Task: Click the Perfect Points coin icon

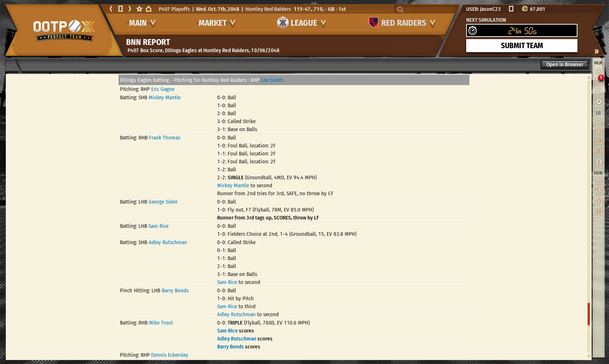Action: tap(525, 9)
